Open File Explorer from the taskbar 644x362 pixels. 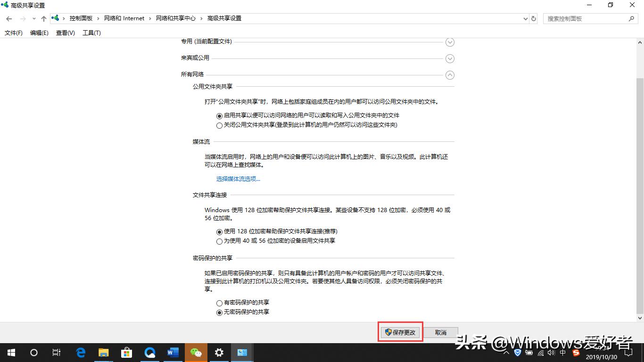pyautogui.click(x=103, y=352)
